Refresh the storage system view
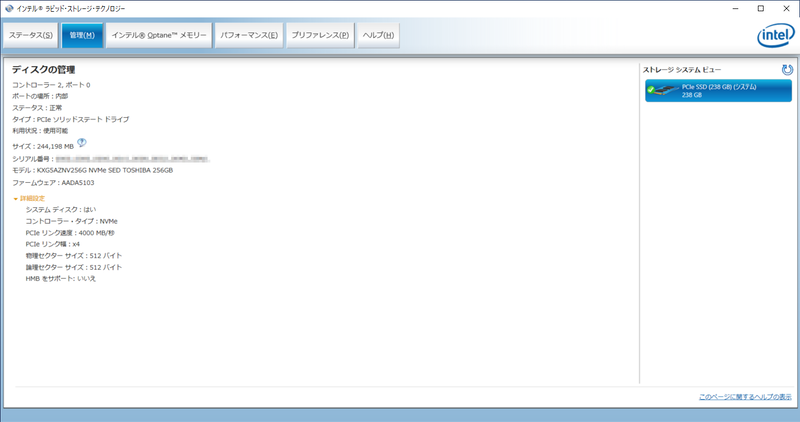This screenshot has width=800, height=422. click(787, 70)
